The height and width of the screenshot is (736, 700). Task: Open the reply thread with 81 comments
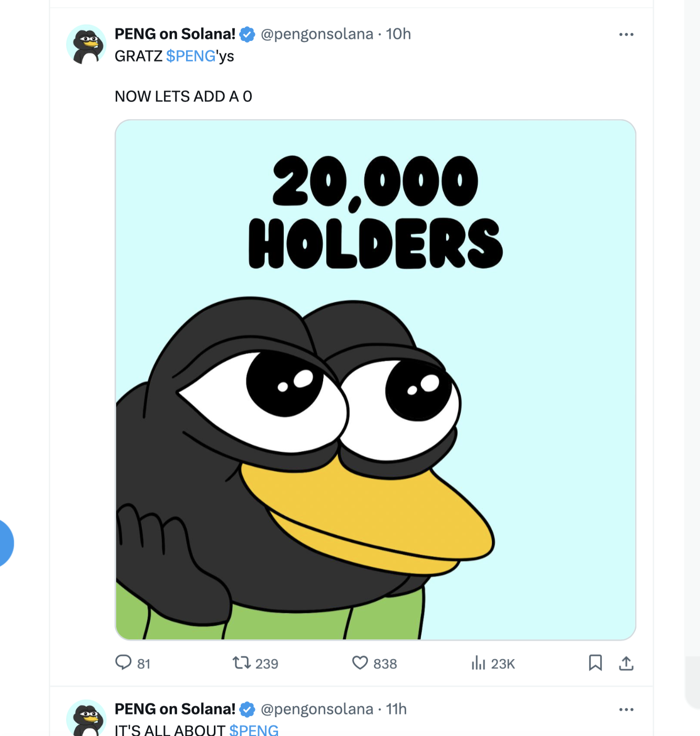(123, 663)
